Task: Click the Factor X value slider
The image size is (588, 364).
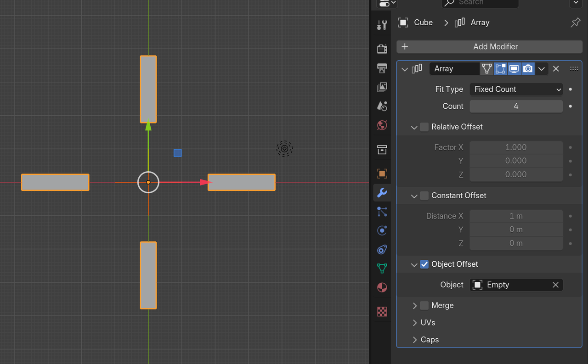Action: pyautogui.click(x=516, y=147)
